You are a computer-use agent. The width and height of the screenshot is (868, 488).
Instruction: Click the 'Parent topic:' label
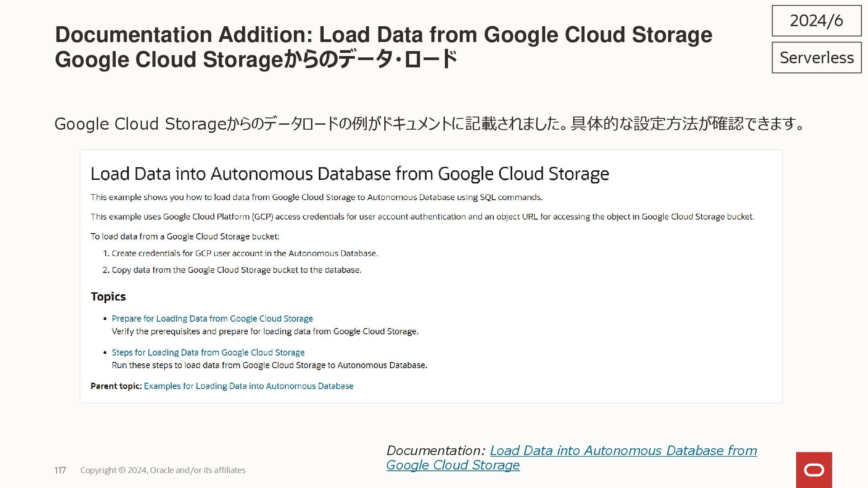pyautogui.click(x=116, y=386)
